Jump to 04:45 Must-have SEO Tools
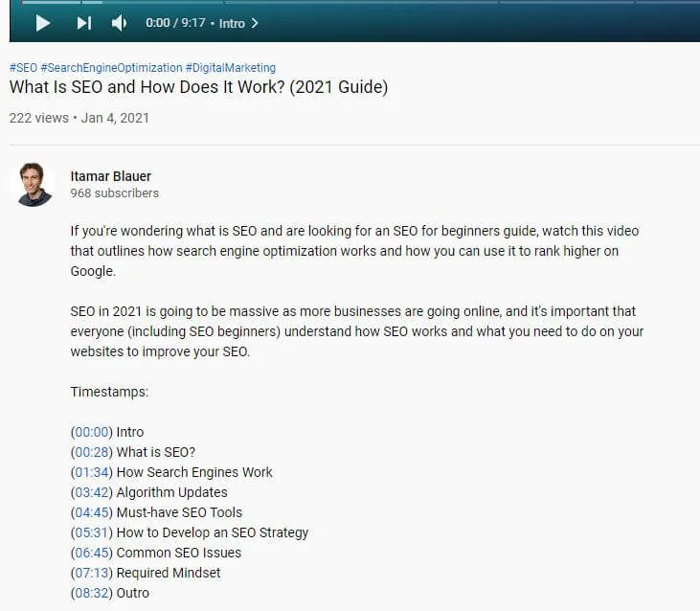This screenshot has height=611, width=700. pyautogui.click(x=92, y=512)
